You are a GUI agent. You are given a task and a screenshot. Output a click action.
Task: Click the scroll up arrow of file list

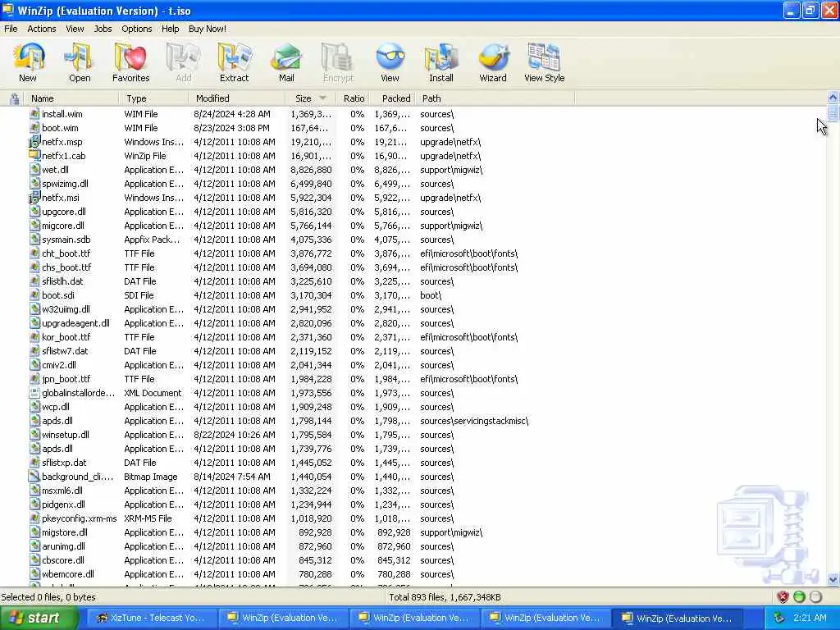pyautogui.click(x=833, y=97)
